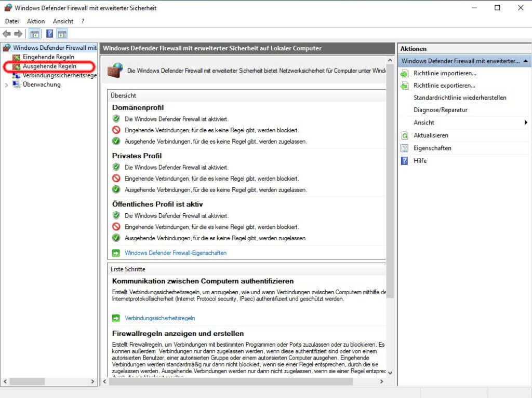The image size is (532, 398).
Task: Click the Hilfe question mark icon
Action: [x=405, y=161]
